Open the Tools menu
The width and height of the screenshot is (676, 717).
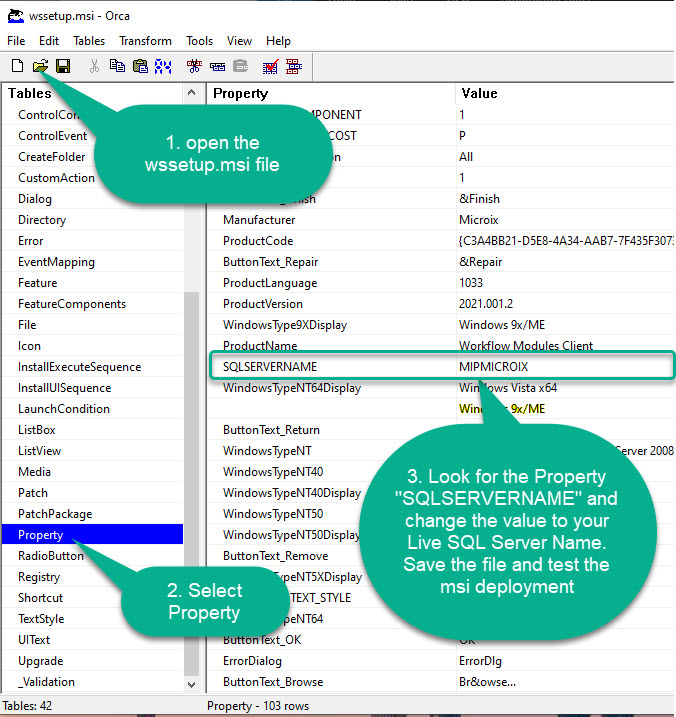click(199, 41)
